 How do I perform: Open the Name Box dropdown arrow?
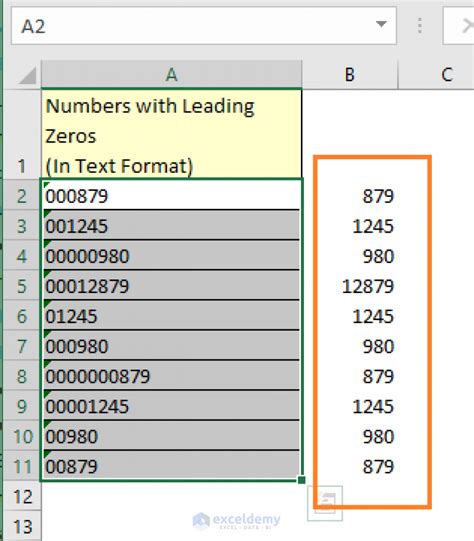pos(381,24)
